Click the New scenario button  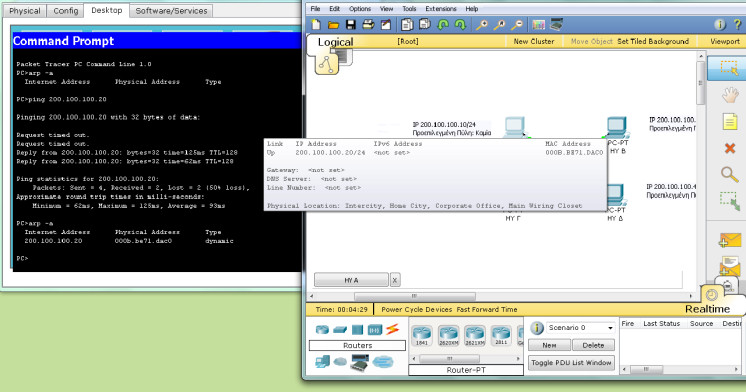pyautogui.click(x=549, y=345)
